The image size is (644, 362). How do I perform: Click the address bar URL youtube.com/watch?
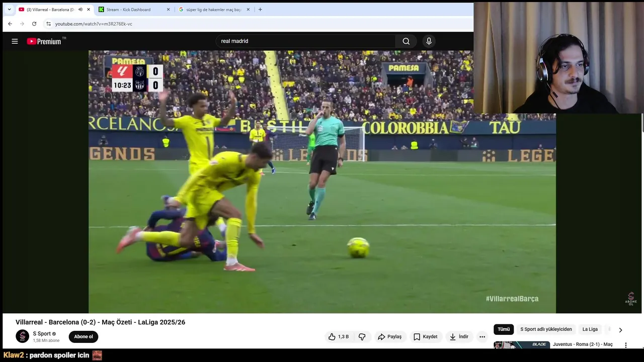[94, 24]
